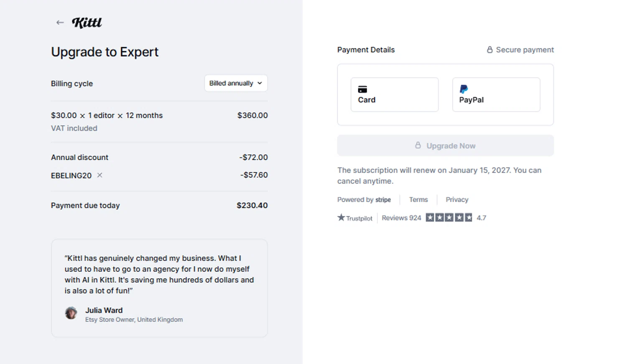The height and width of the screenshot is (364, 627).
Task: Click the Secure payment lock icon
Action: click(x=489, y=50)
